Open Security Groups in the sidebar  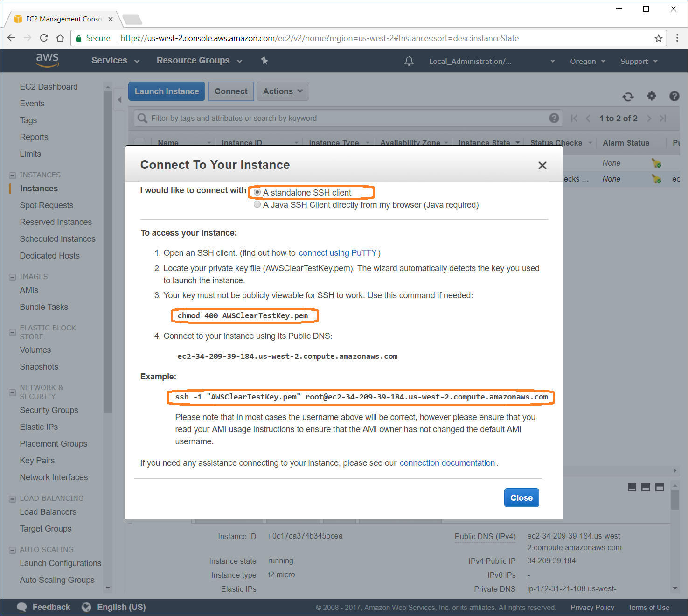coord(49,410)
